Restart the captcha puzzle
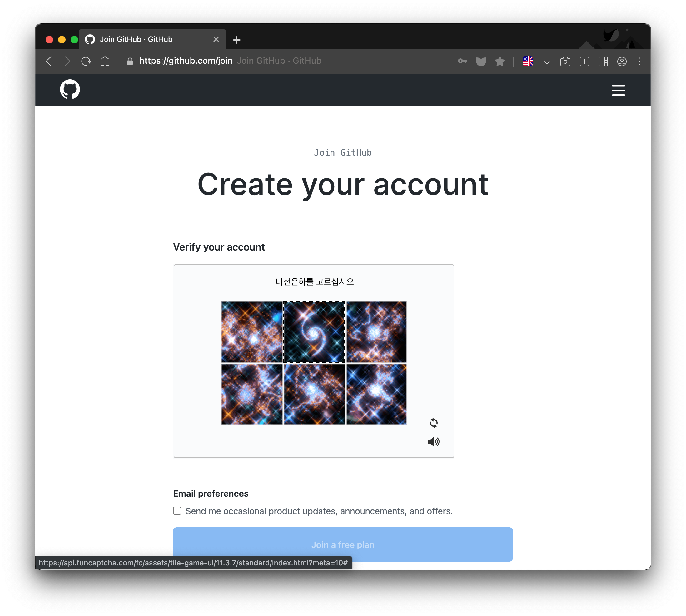Screen dimensions: 686x616 pos(434,423)
